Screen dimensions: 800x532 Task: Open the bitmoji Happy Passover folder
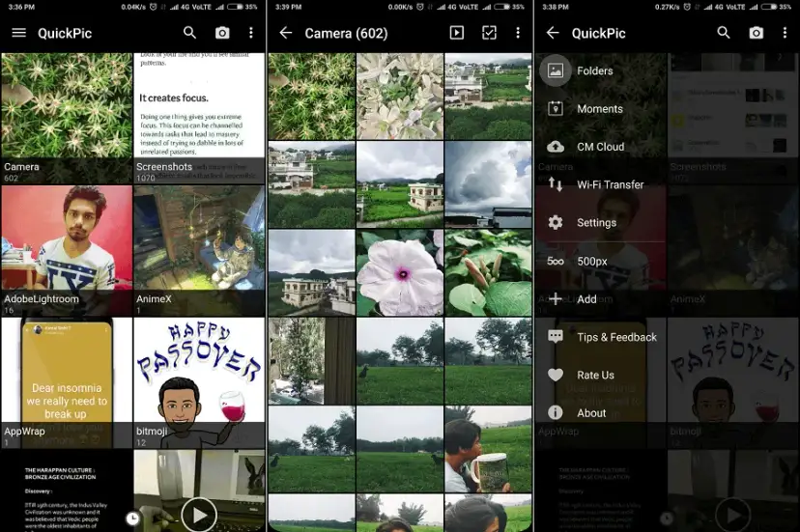[199, 381]
